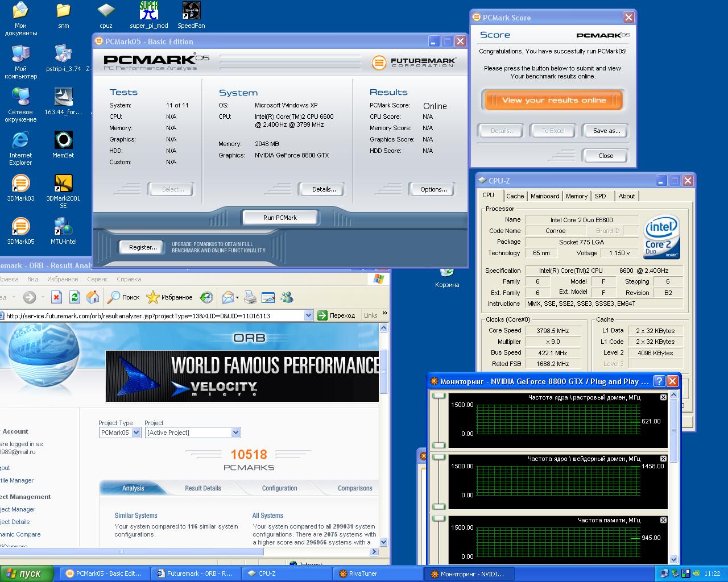
Task: Open the Comparisons tab in ORB
Action: pyautogui.click(x=355, y=488)
